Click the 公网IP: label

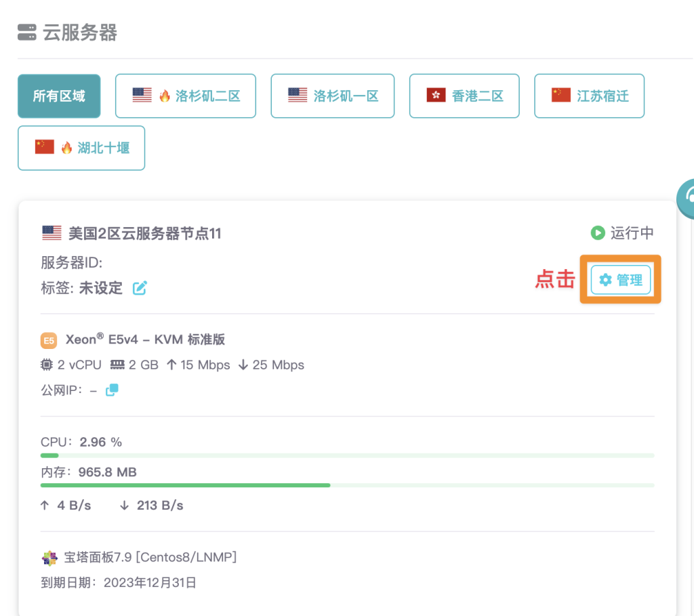click(62, 390)
